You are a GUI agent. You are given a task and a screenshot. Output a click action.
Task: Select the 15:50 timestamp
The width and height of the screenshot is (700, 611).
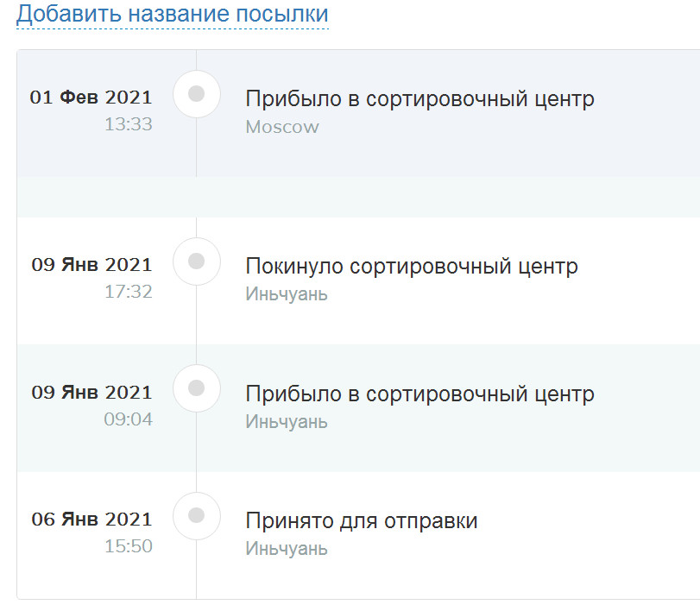click(128, 546)
